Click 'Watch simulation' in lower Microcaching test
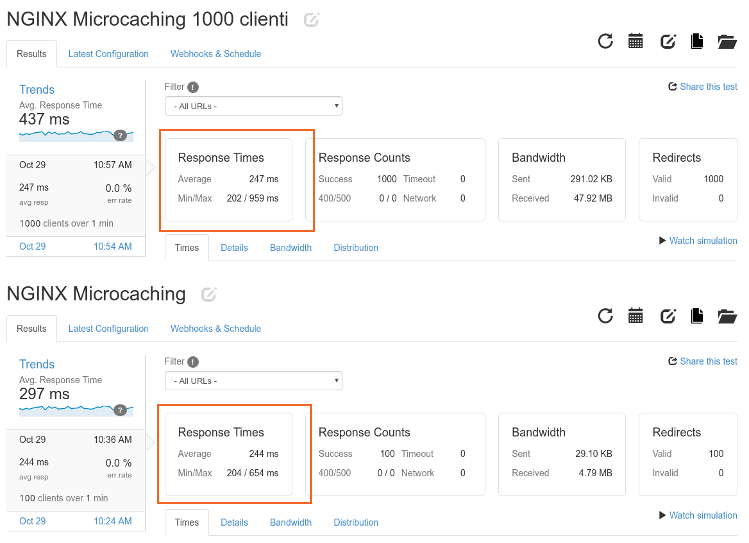749x543 pixels. (x=698, y=515)
